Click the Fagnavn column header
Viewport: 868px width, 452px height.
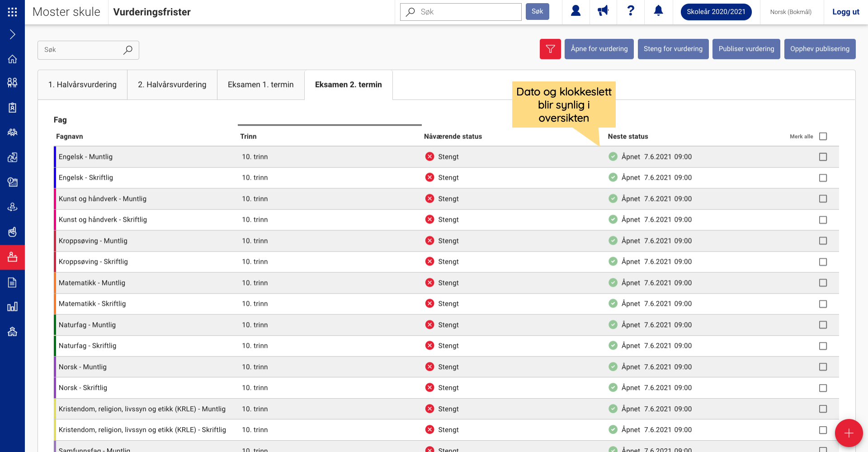(x=69, y=136)
